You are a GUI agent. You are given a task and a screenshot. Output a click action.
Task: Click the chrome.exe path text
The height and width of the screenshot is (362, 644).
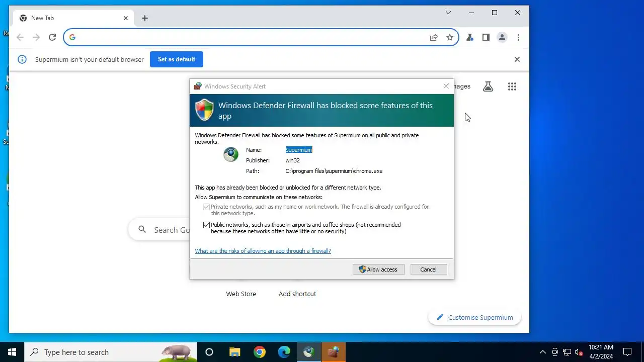pos(334,171)
